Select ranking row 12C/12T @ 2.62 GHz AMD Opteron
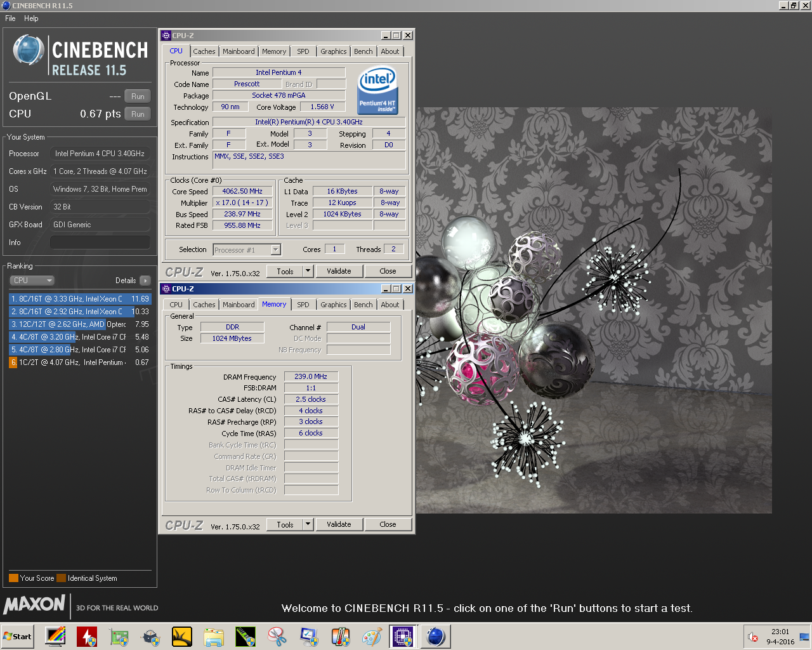Image resolution: width=812 pixels, height=650 pixels. click(80, 324)
